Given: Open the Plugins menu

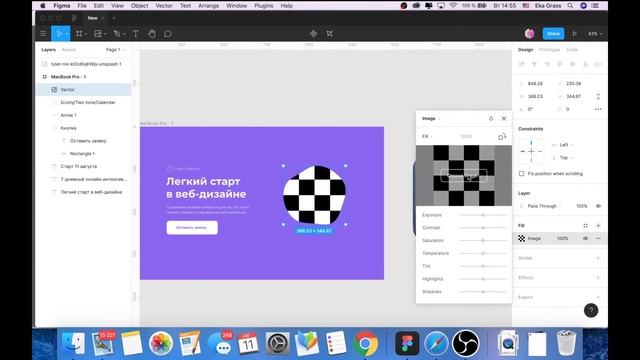Looking at the screenshot, I should pos(264,6).
